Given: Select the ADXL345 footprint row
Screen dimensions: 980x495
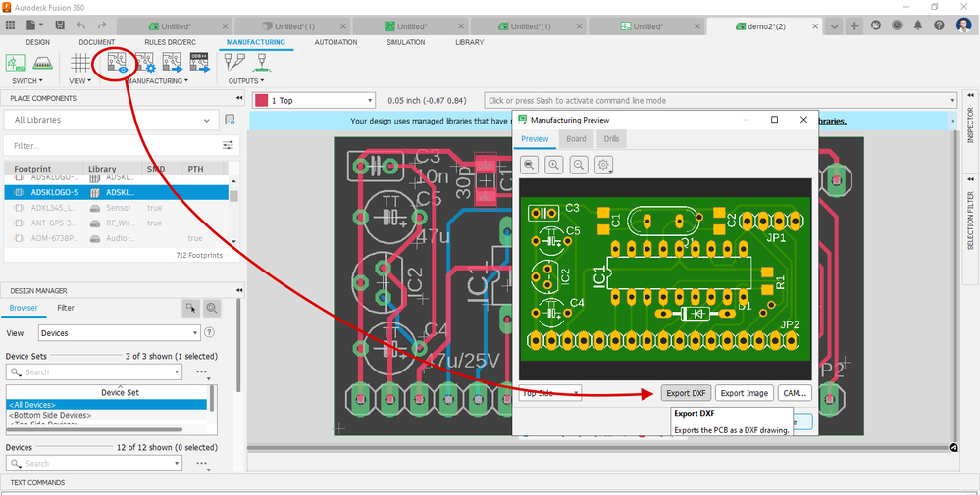Looking at the screenshot, I should pos(117,207).
